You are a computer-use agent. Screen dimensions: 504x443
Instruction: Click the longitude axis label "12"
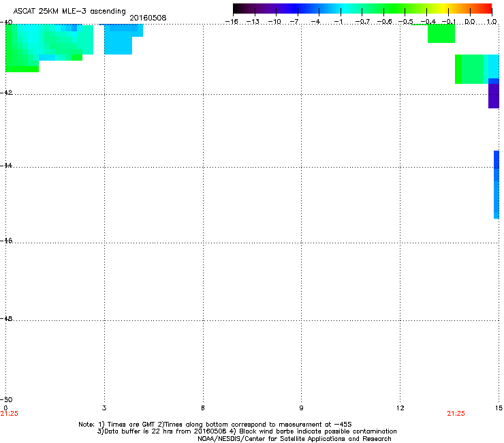[400, 408]
